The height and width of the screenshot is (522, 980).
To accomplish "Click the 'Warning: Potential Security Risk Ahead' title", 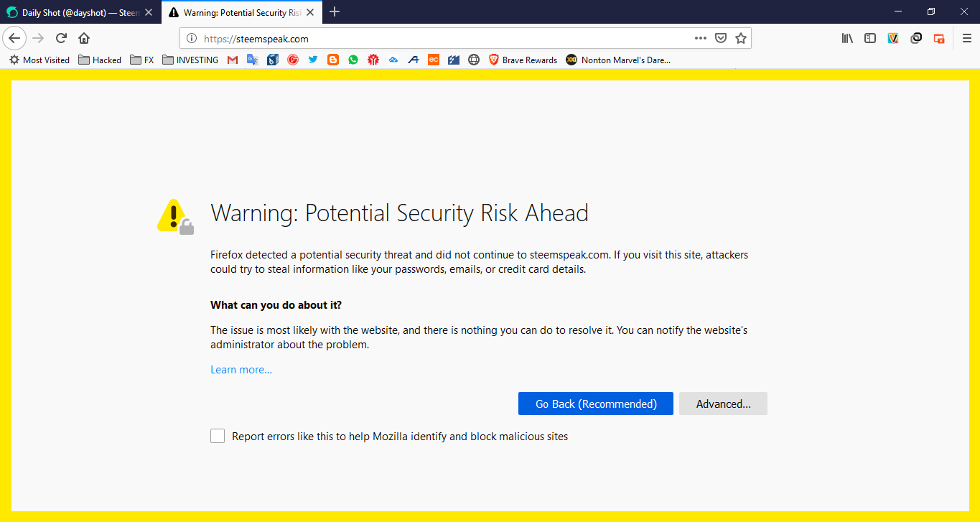I will point(399,213).
